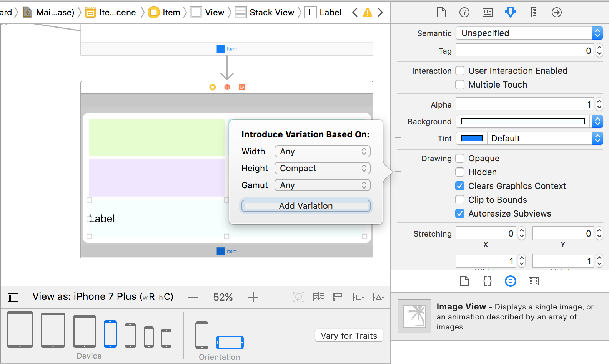Viewport: 609px width, 364px height.
Task: Open the Quick Help inspector
Action: [464, 12]
